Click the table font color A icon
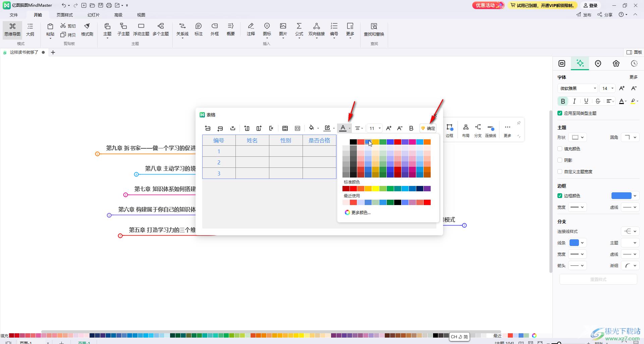Screen dimensions: 644x344 (x=343, y=128)
